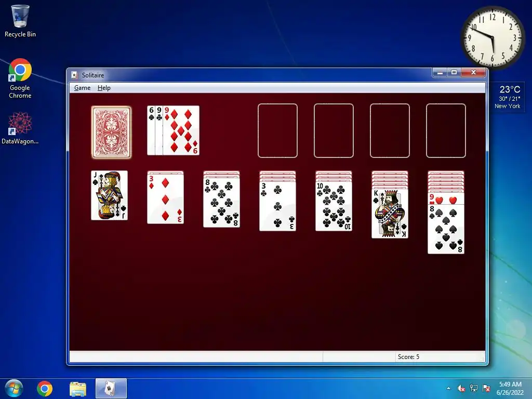The image size is (532, 399).
Task: Select the 3 of clubs card
Action: 277,206
